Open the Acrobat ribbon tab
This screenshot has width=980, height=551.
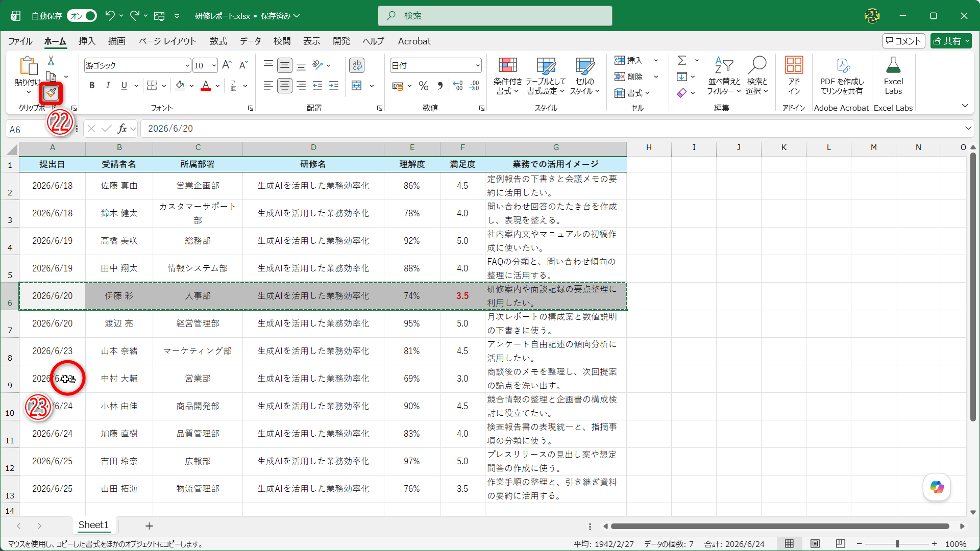[x=414, y=41]
